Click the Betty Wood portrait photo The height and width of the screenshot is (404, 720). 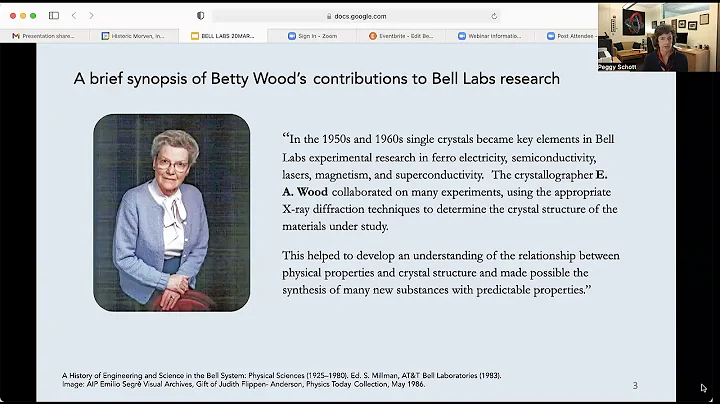click(x=172, y=213)
